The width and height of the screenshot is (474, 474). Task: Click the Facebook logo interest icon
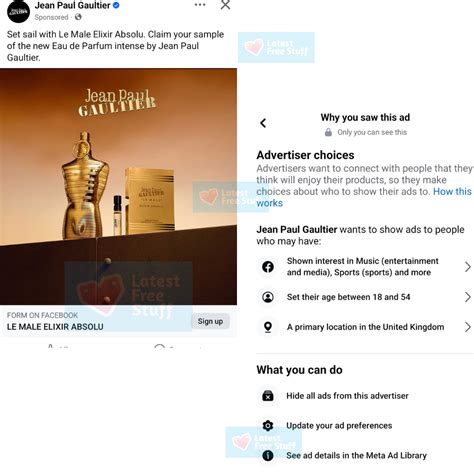click(268, 267)
